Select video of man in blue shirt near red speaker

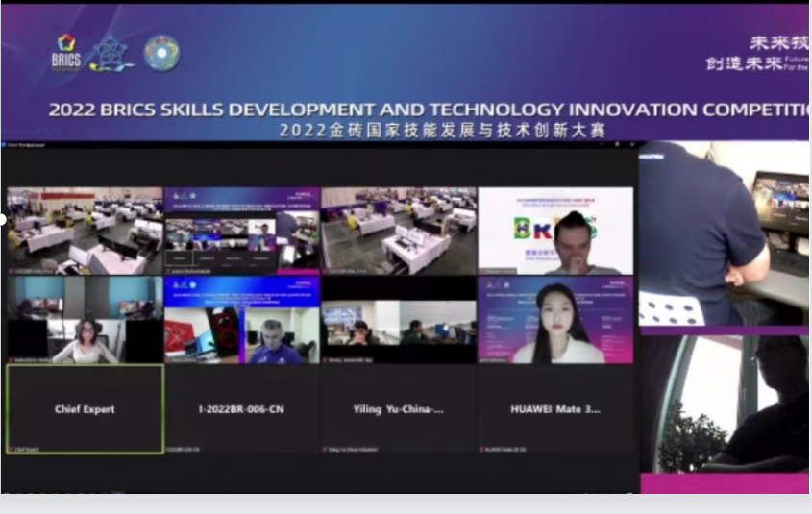[x=241, y=320]
